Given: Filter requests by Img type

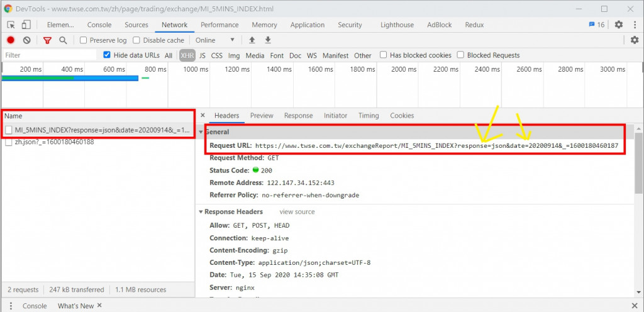Looking at the screenshot, I should (234, 55).
